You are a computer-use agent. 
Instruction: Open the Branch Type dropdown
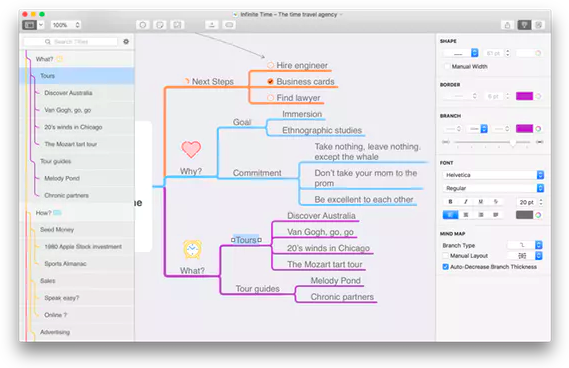pyautogui.click(x=524, y=245)
